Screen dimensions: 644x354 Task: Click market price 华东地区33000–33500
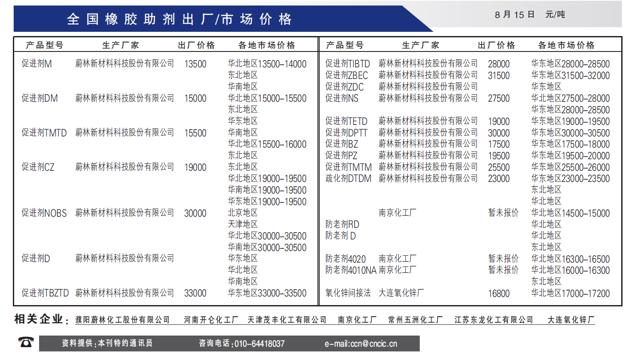click(267, 293)
